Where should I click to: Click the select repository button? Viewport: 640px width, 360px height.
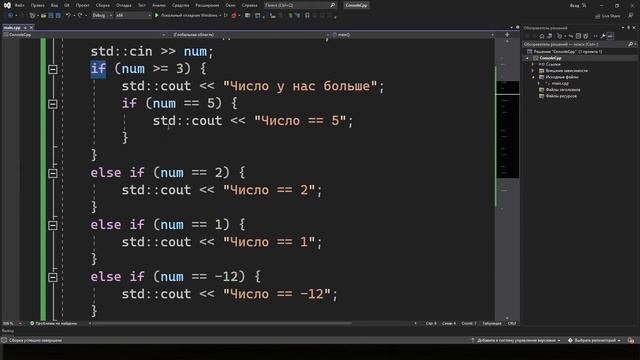click(594, 340)
